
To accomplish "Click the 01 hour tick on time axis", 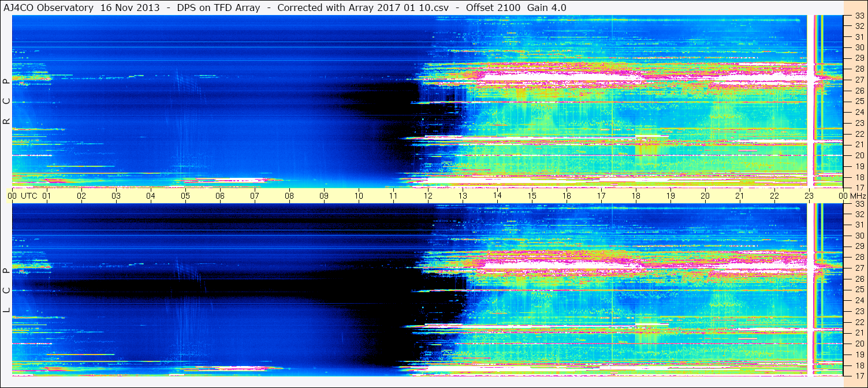I will click(47, 196).
